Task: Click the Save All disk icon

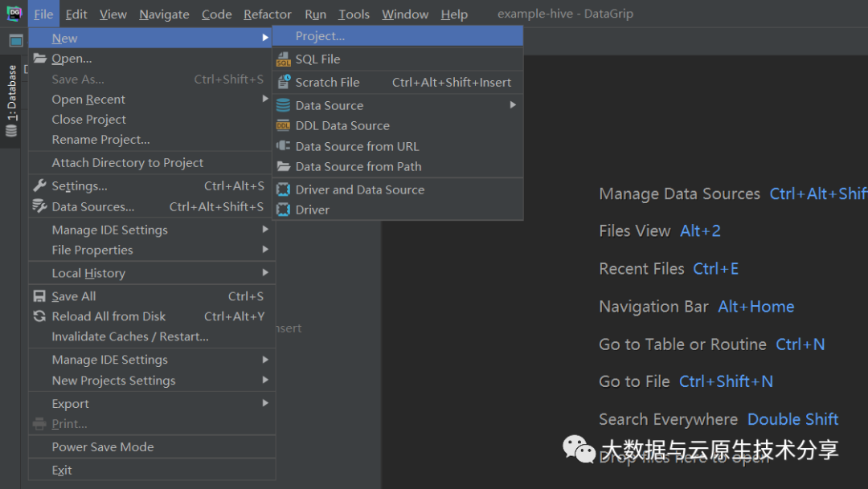Action: 39,296
